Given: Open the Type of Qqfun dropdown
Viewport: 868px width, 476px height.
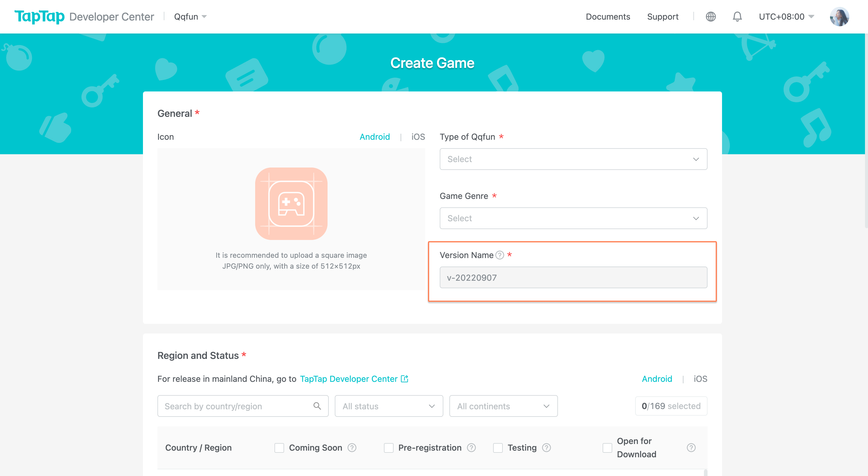Looking at the screenshot, I should pos(573,159).
